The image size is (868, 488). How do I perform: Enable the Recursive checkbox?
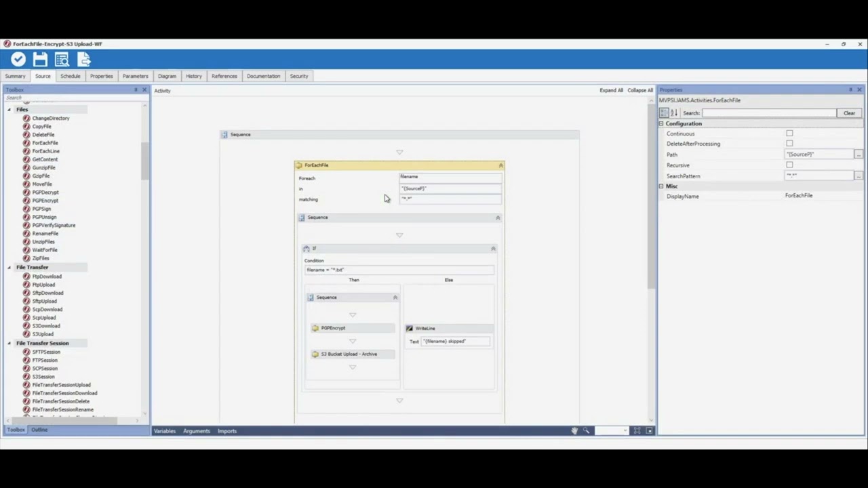[x=789, y=165]
